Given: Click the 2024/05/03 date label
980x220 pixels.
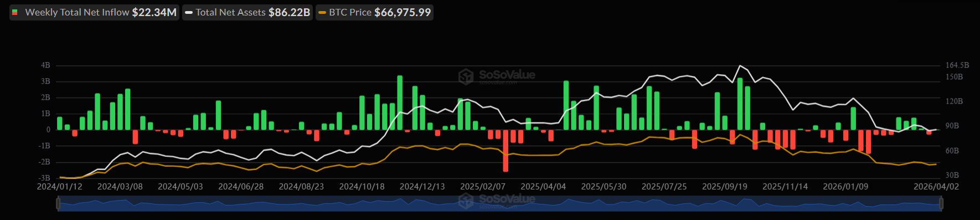Looking at the screenshot, I should click(x=180, y=187).
